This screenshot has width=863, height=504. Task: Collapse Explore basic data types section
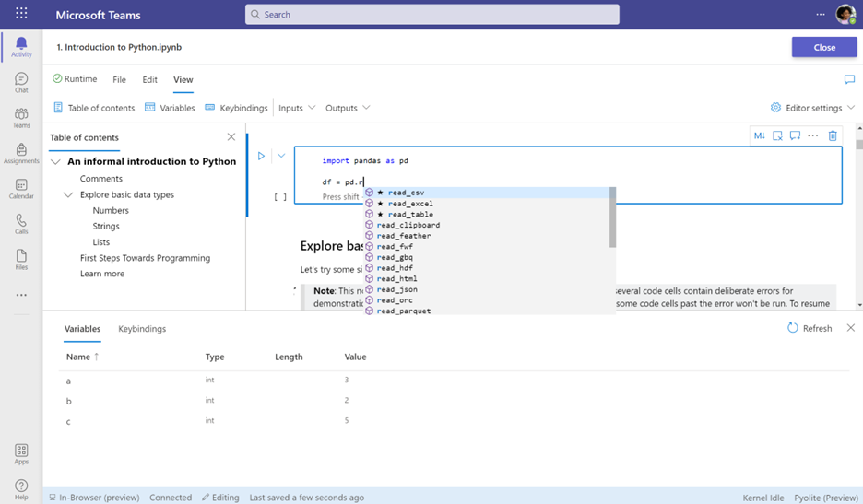coord(68,194)
